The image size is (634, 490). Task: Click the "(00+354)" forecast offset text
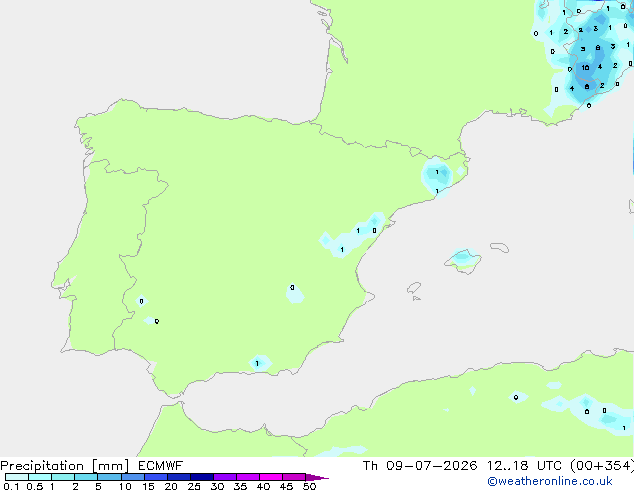[602, 466]
